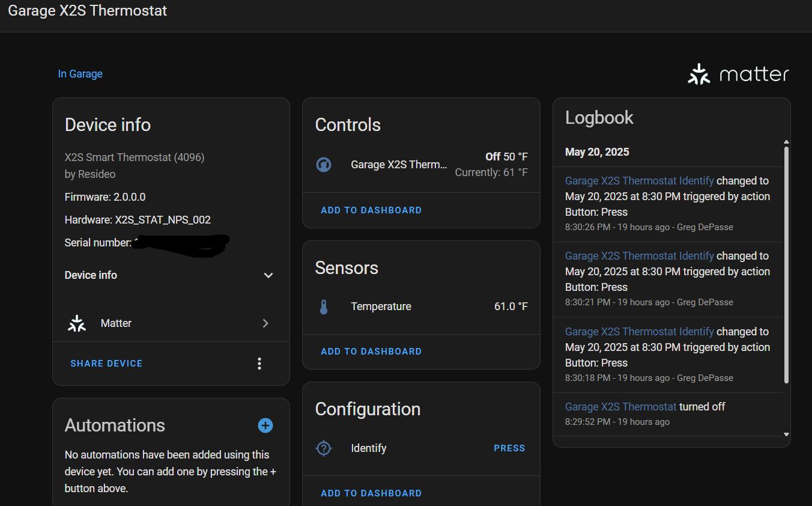Add a new automation with plus icon
Screen dimensions: 812x506
point(265,425)
